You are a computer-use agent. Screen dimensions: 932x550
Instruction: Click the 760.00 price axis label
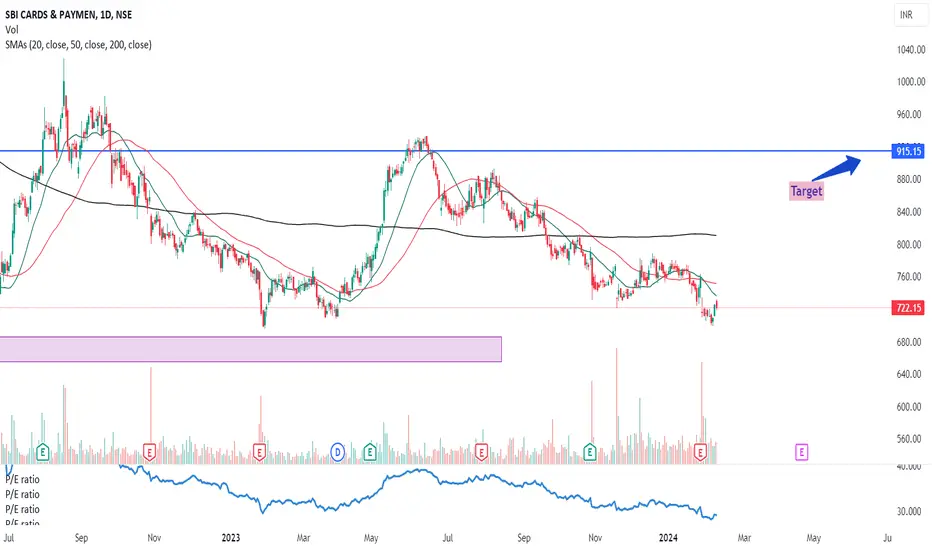click(911, 277)
